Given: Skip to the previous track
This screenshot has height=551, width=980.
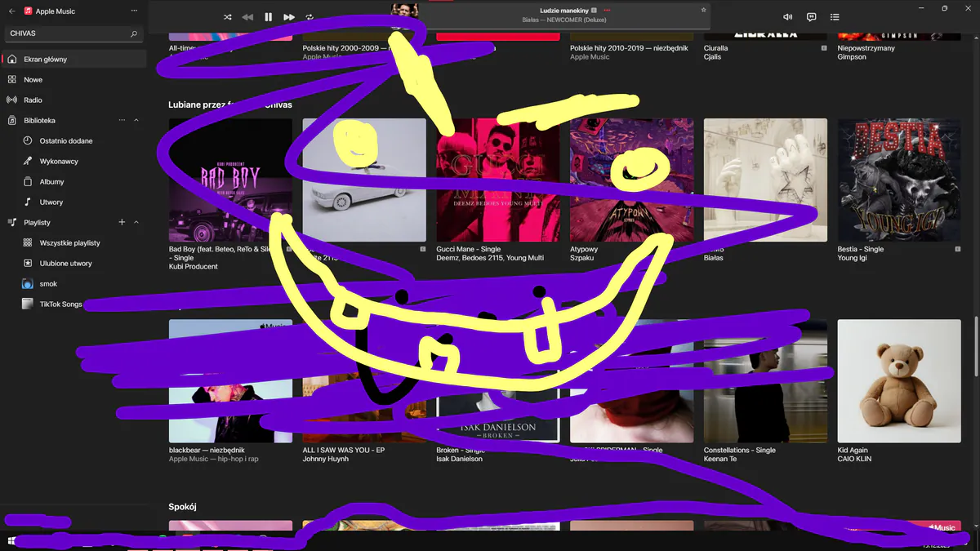Looking at the screenshot, I should point(247,17).
